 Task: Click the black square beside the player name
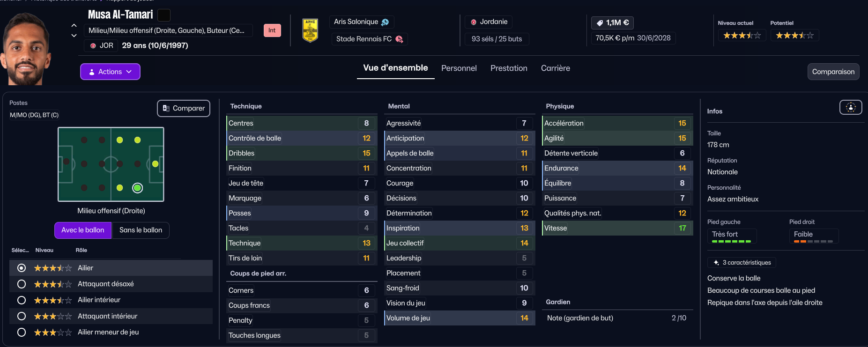tap(164, 15)
